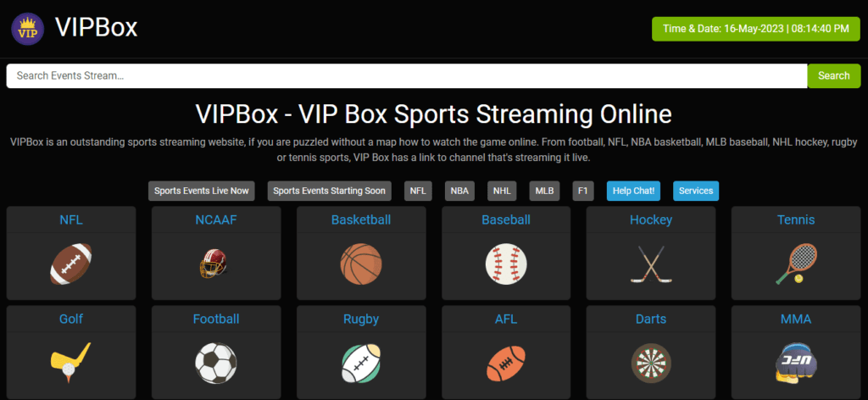Click the Time & Date display badge
868x400 pixels.
[x=755, y=29]
